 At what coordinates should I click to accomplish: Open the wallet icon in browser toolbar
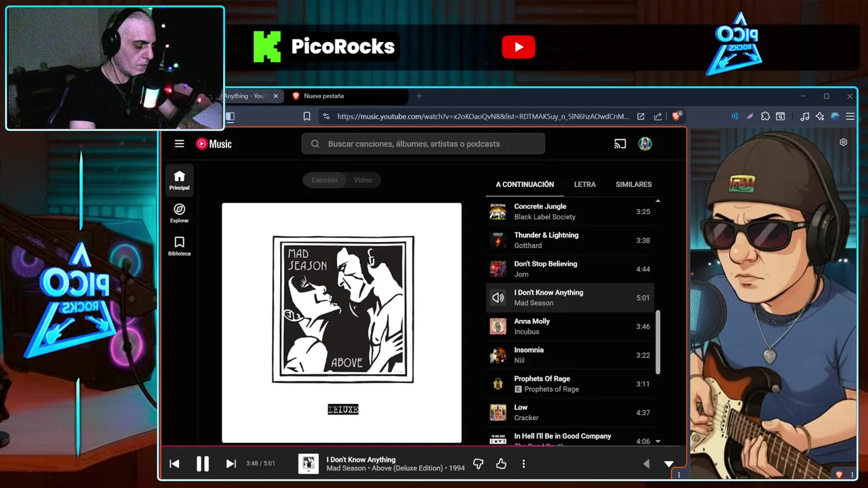click(x=781, y=117)
